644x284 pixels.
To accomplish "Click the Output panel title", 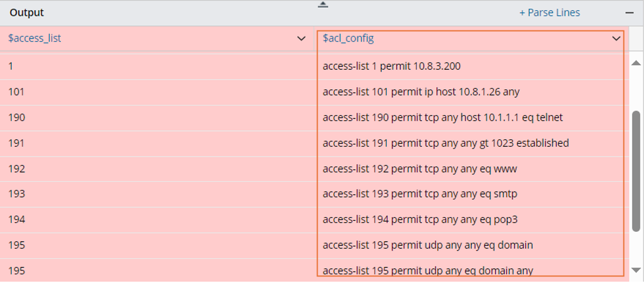I will pos(27,12).
